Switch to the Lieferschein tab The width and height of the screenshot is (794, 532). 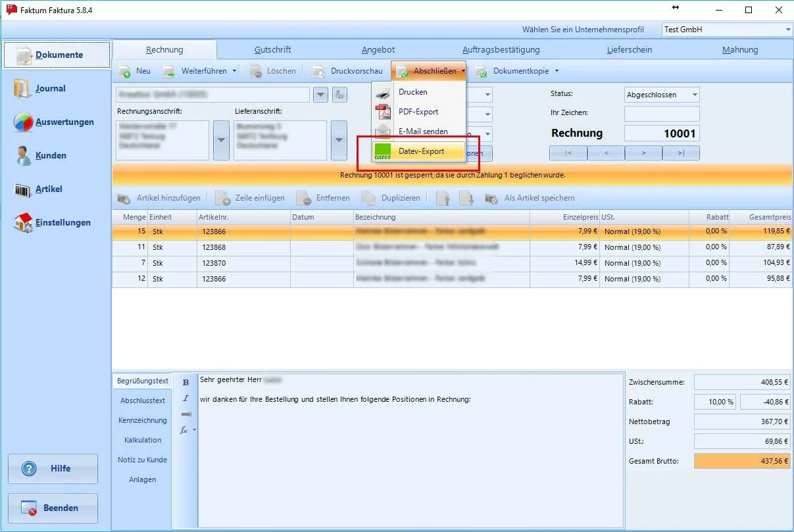pos(630,50)
